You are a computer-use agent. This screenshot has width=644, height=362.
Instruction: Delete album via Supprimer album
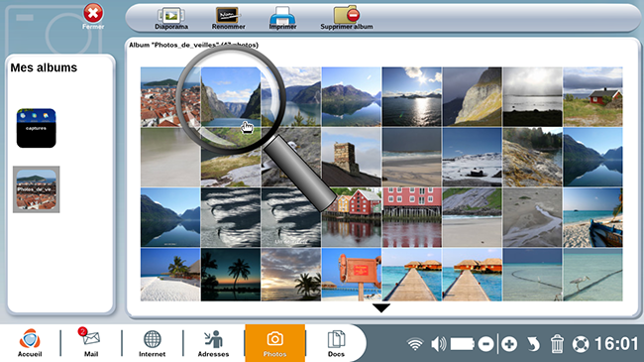point(347,19)
